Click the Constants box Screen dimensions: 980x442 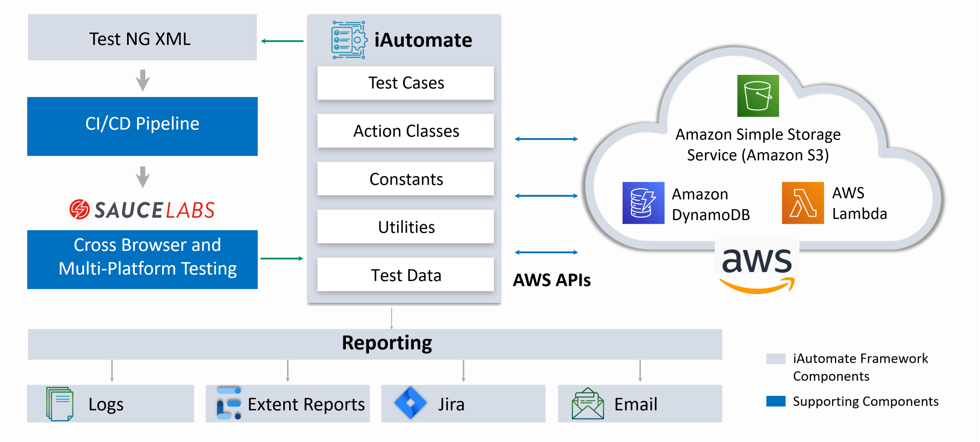click(406, 179)
